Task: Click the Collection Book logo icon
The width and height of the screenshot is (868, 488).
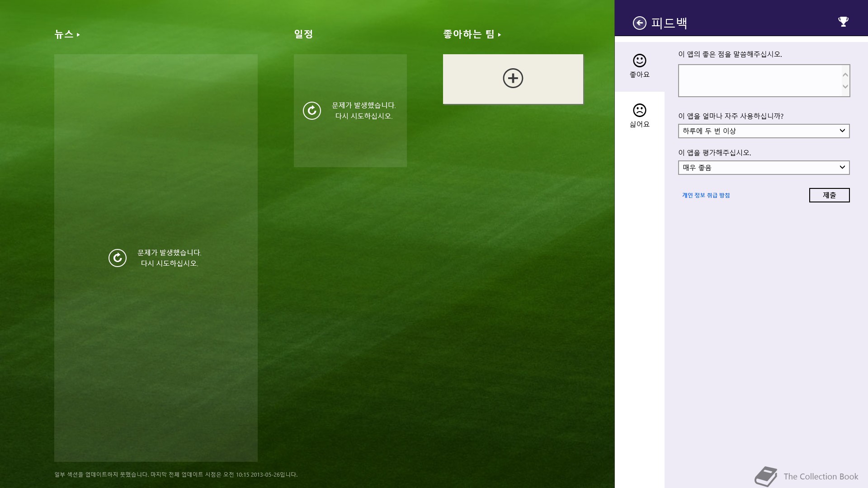Action: tap(765, 476)
